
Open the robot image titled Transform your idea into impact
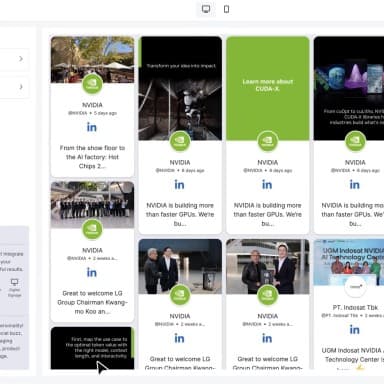point(180,88)
